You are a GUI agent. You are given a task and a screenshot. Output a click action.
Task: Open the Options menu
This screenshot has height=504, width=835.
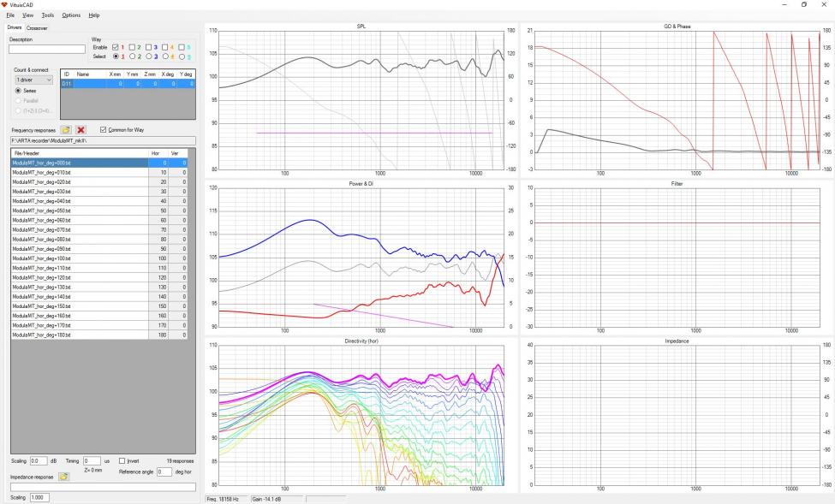pos(71,15)
